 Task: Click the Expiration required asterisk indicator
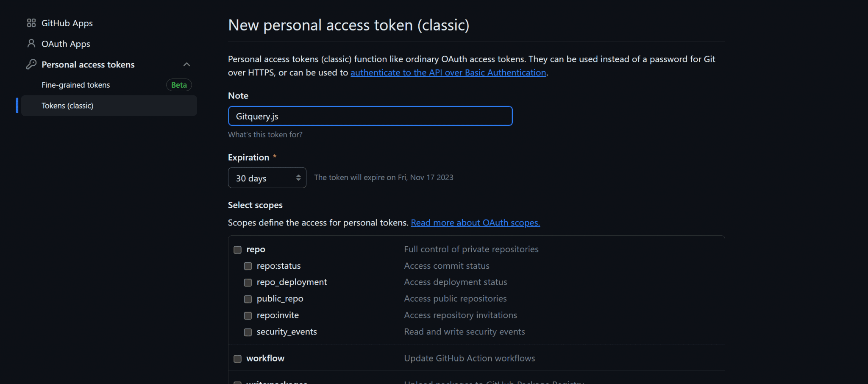pyautogui.click(x=275, y=157)
